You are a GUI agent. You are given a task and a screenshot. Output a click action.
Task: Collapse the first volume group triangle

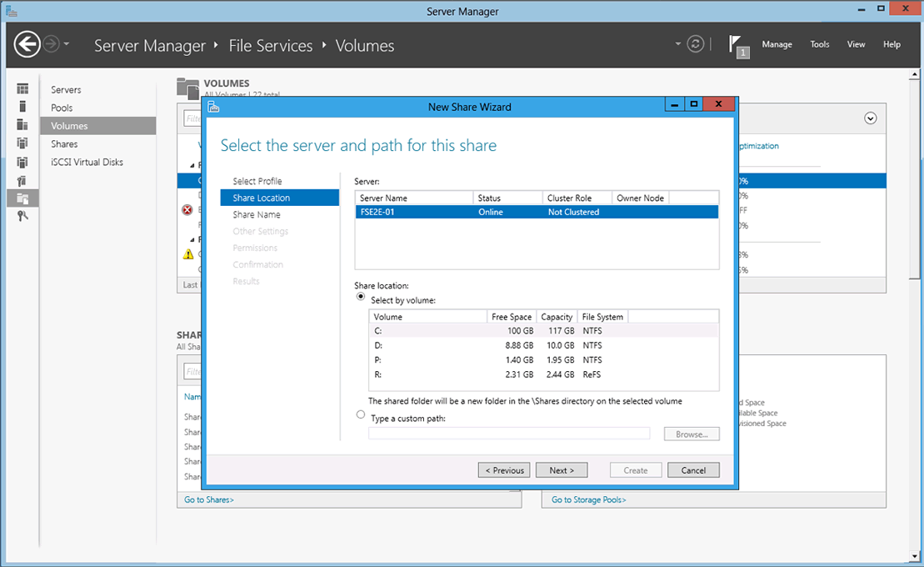[x=192, y=166]
